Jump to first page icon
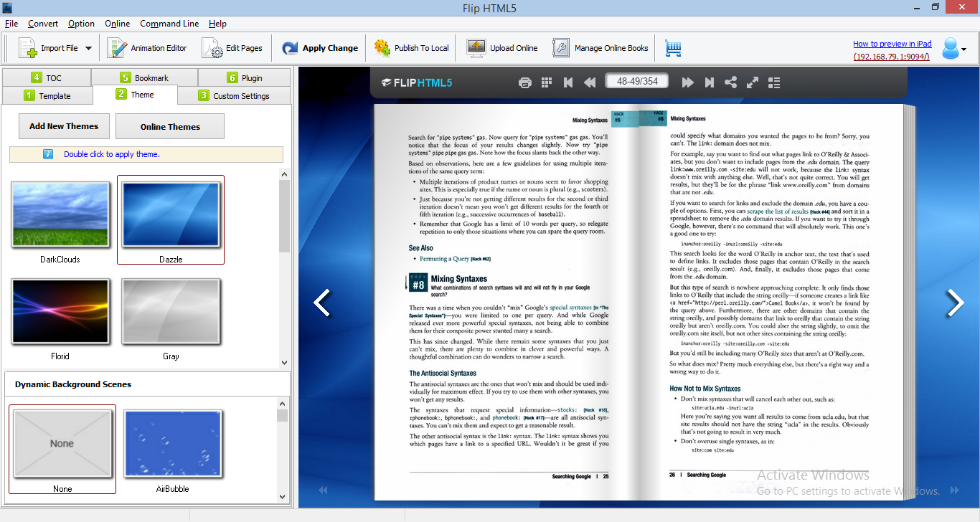980x522 pixels. (x=568, y=82)
